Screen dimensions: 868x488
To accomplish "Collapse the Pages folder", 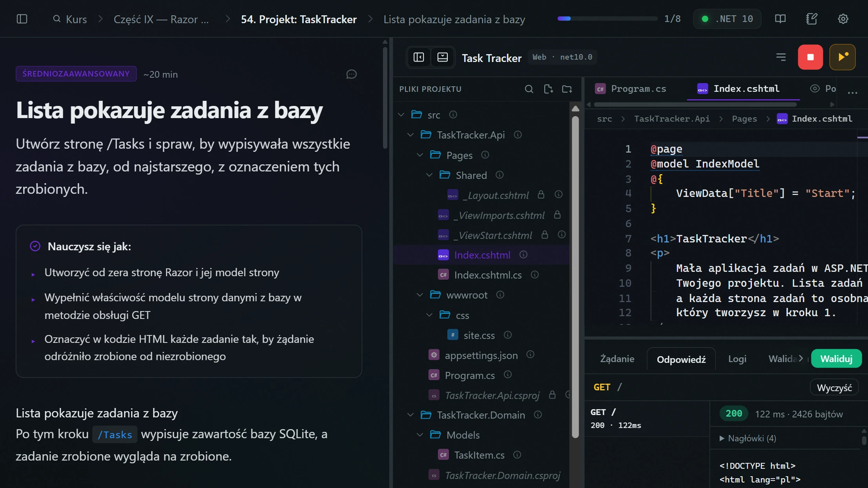I will coord(420,155).
